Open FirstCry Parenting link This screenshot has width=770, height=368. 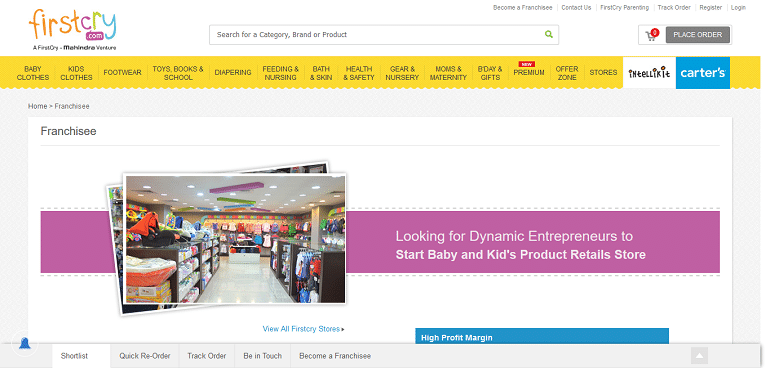pos(624,7)
